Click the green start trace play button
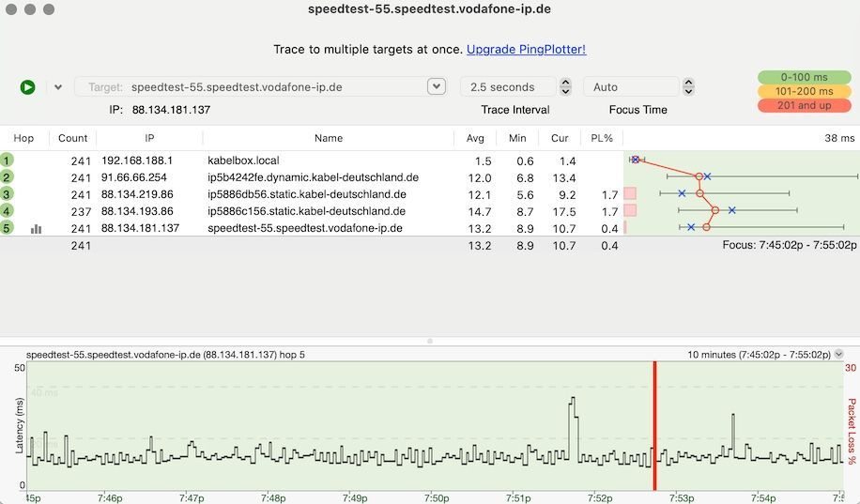This screenshot has width=860, height=504. (28, 87)
